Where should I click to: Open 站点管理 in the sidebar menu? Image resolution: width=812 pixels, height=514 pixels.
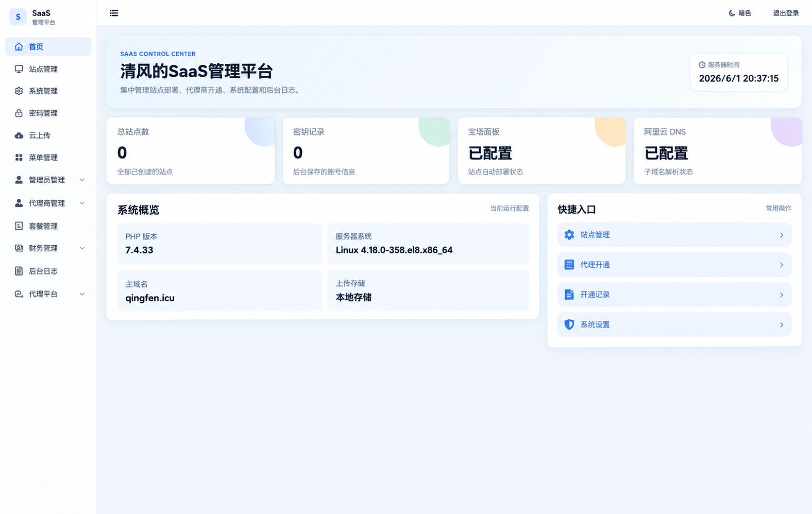pos(48,69)
